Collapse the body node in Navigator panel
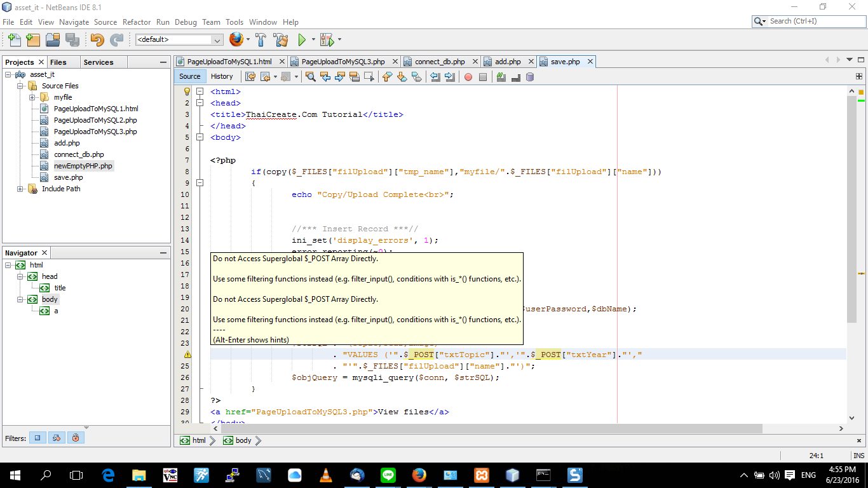This screenshot has height=488, width=868. tap(20, 299)
